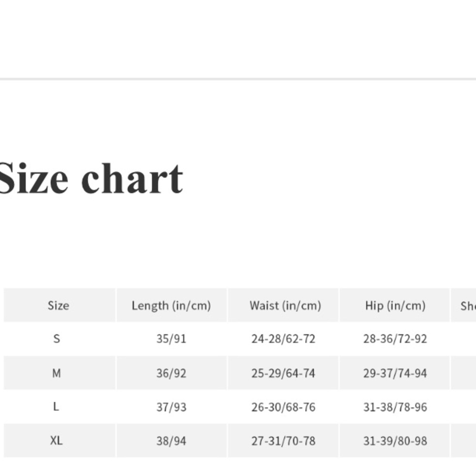Click the Hip (in/cm) column header
Screen dimensions: 476x476
click(395, 306)
